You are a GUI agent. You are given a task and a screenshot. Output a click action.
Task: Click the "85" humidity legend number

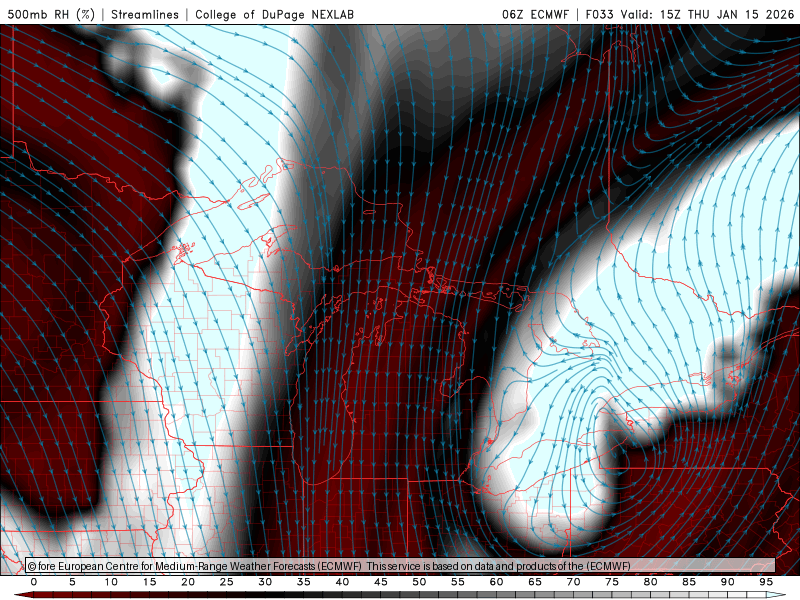689,582
